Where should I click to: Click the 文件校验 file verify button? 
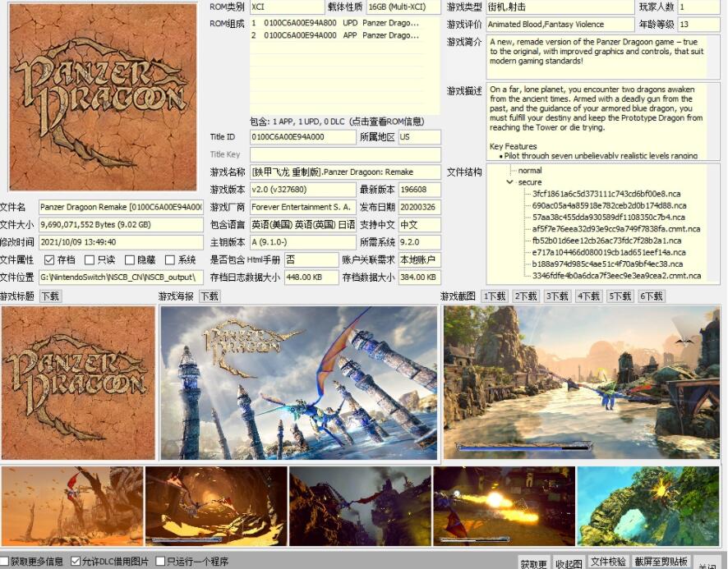[608, 562]
